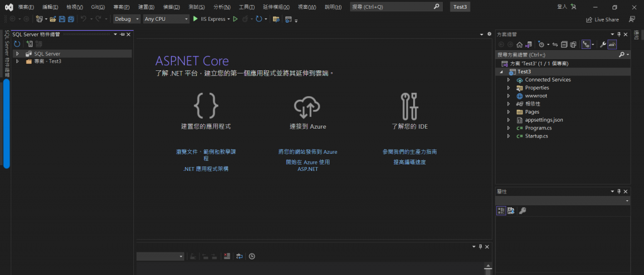This screenshot has height=275, width=644.
Task: Click the search magnifier in Solution Explorer
Action: click(x=621, y=55)
